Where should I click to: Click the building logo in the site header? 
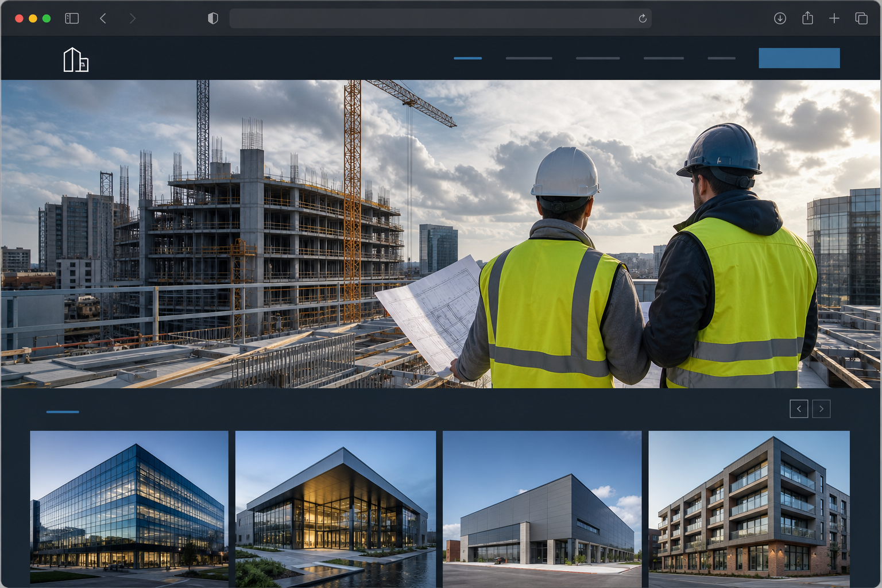76,60
